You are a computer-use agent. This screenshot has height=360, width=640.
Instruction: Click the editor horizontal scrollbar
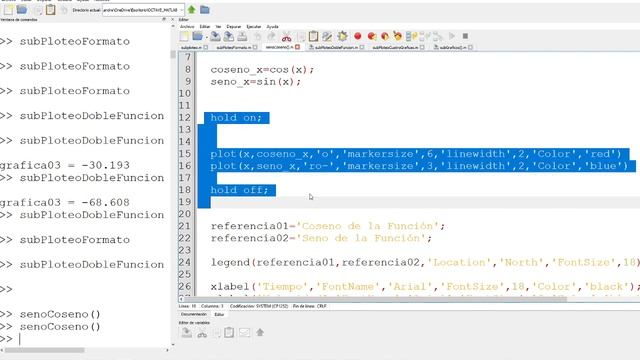click(376, 299)
